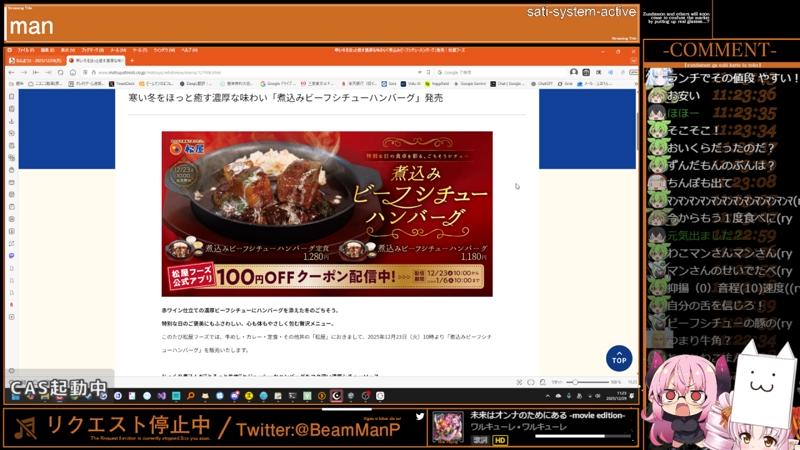Open a new tab with plus button
The height and width of the screenshot is (450, 800).
click(132, 61)
